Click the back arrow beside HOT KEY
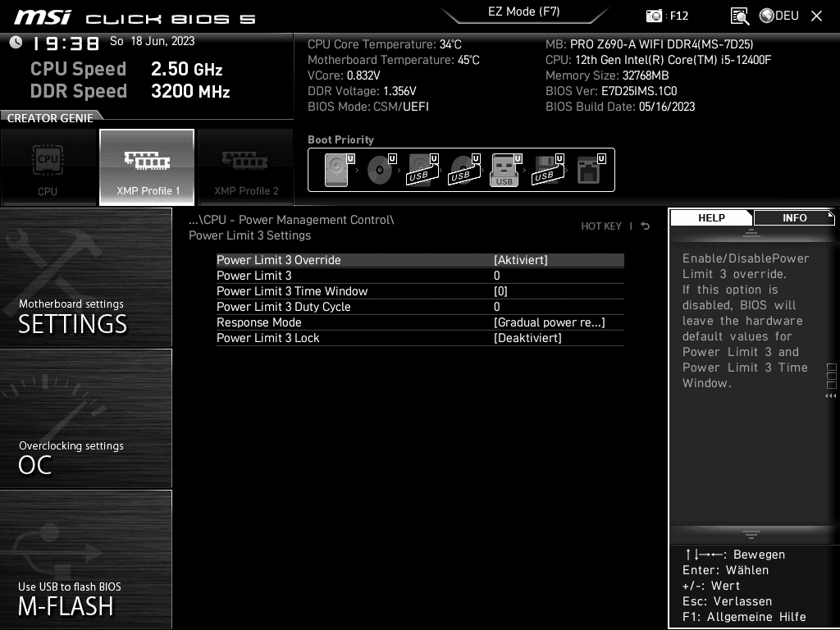The width and height of the screenshot is (840, 630). pos(646,226)
